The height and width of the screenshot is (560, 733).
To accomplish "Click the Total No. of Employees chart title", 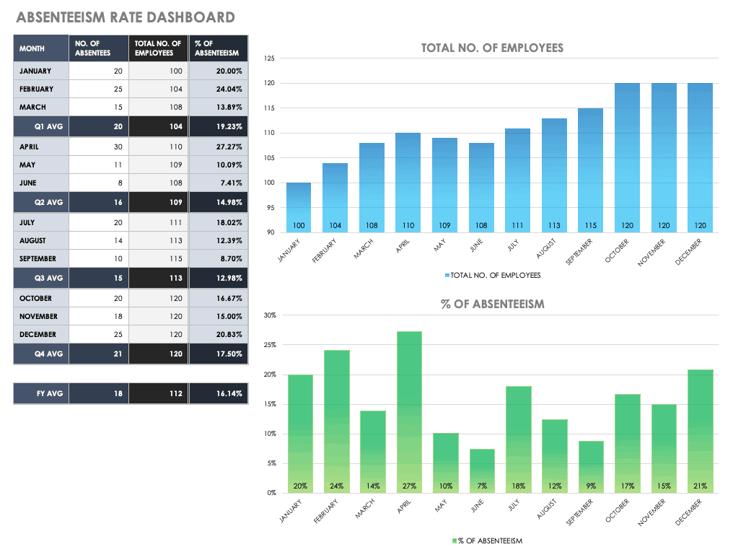I will point(492,48).
